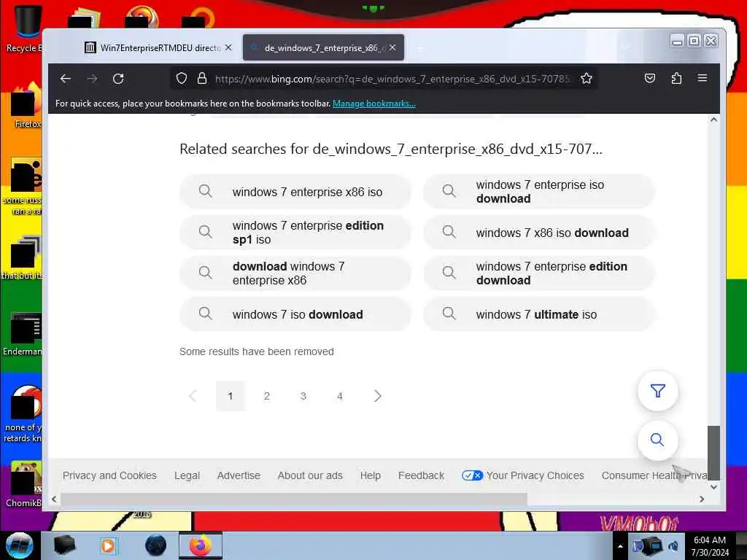Click the floating blue search button
Image resolution: width=747 pixels, height=560 pixels.
point(657,440)
